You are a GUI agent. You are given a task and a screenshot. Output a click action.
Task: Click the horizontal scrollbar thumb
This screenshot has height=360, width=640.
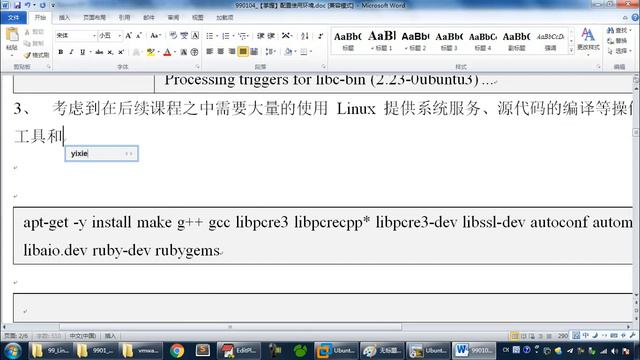pyautogui.click(x=231, y=327)
